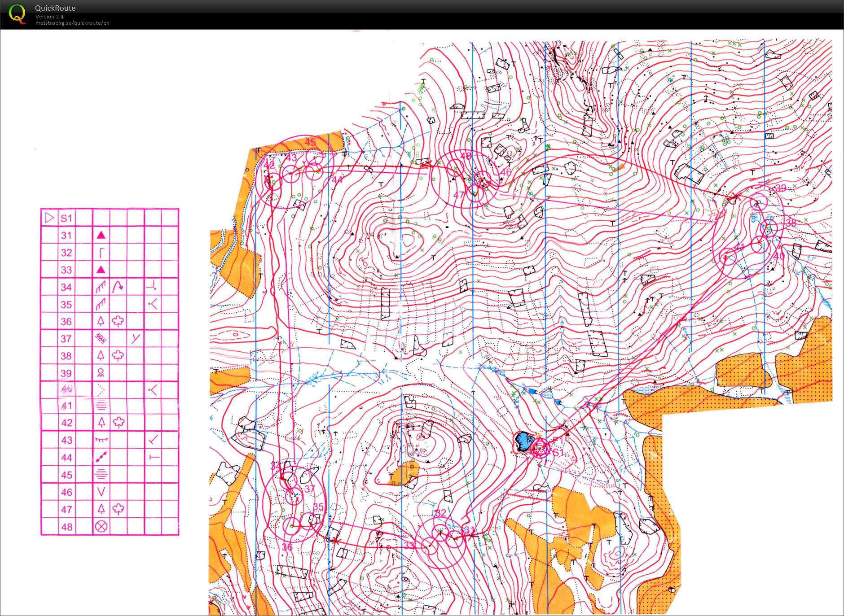
Task: Select control code S1 in description table
Action: [66, 218]
